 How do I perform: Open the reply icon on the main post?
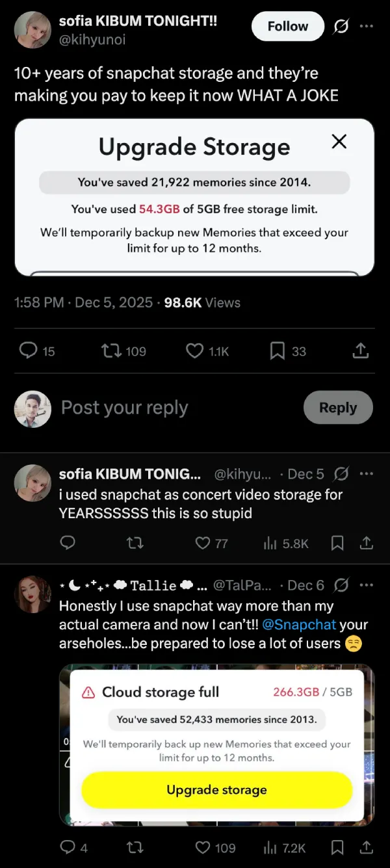(x=27, y=350)
